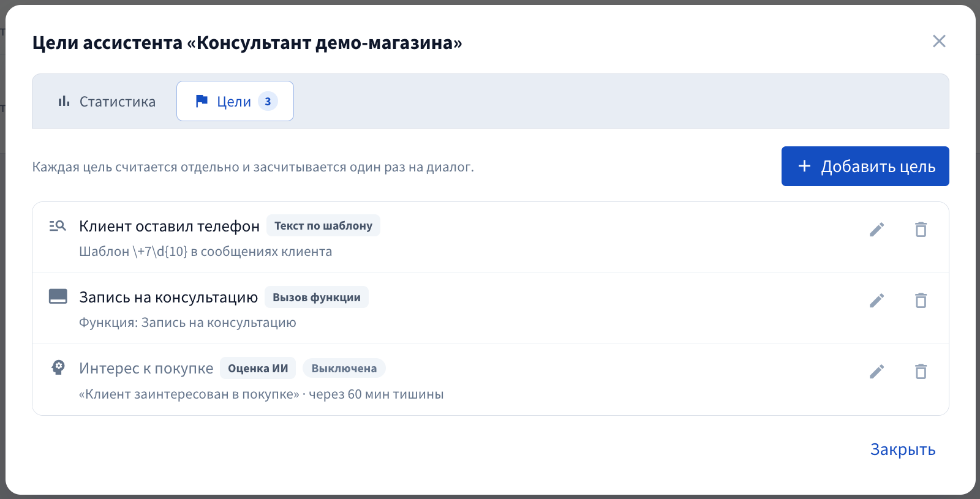Click the «Выключена» status badge
The image size is (980, 499).
pyautogui.click(x=344, y=368)
